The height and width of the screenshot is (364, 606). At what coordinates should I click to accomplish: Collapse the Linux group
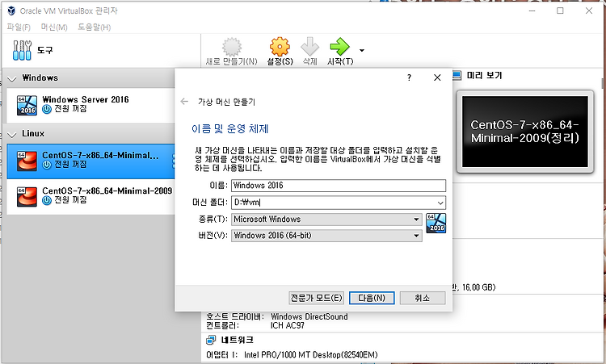coord(12,135)
